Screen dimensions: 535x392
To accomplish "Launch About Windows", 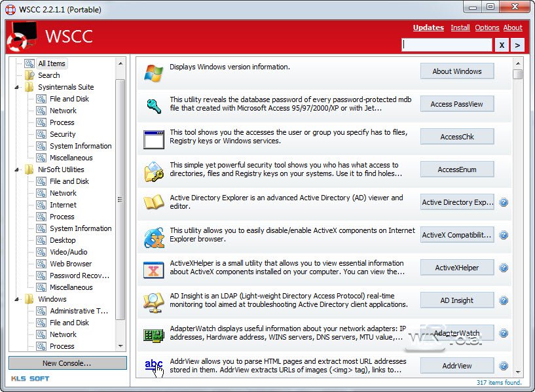I will point(457,71).
